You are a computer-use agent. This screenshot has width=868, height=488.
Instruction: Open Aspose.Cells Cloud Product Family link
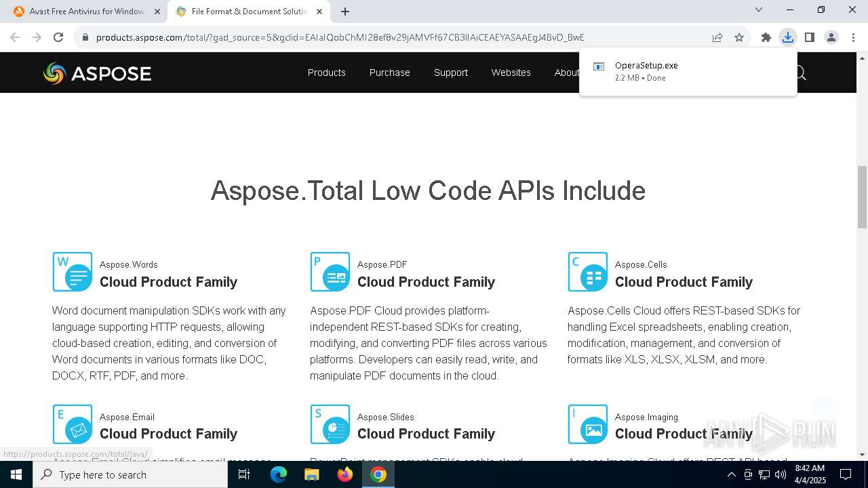(x=684, y=282)
